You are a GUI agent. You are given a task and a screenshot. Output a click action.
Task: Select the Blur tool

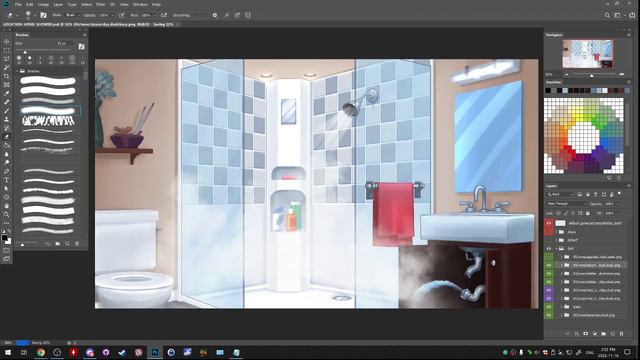point(7,154)
